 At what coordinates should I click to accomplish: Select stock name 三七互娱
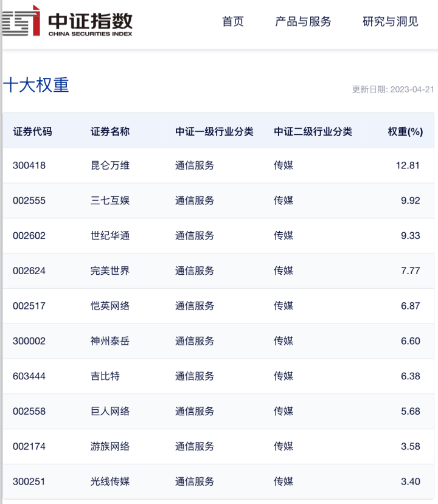pyautogui.click(x=110, y=201)
